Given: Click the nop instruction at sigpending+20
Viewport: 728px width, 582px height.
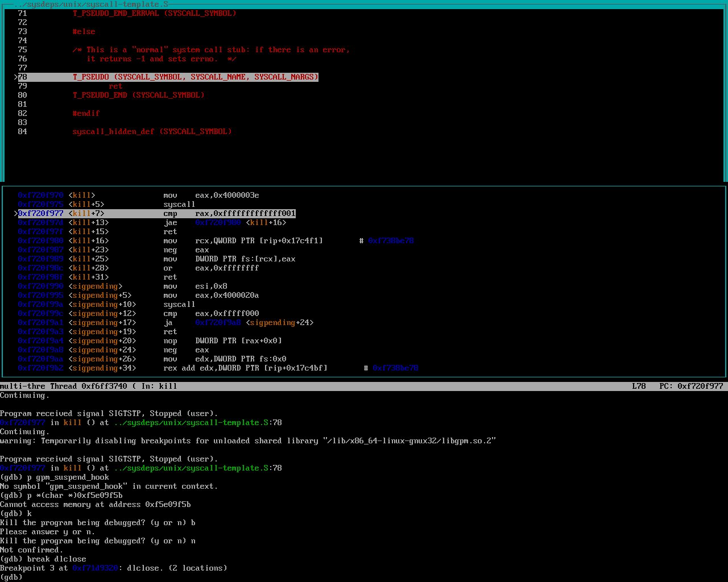Looking at the screenshot, I should (170, 340).
